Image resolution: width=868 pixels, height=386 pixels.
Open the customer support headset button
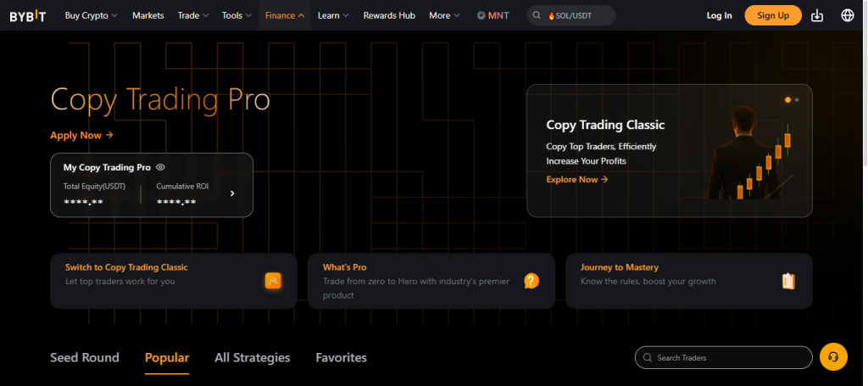[x=833, y=356]
